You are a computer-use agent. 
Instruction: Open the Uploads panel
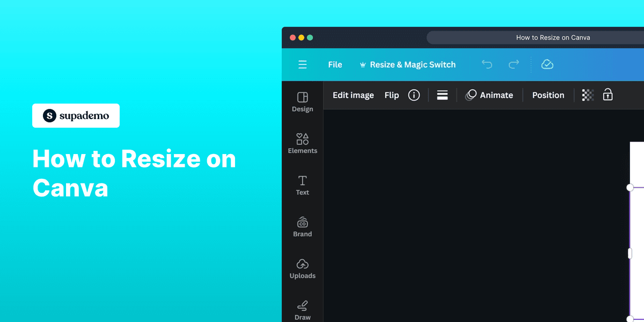click(x=302, y=268)
